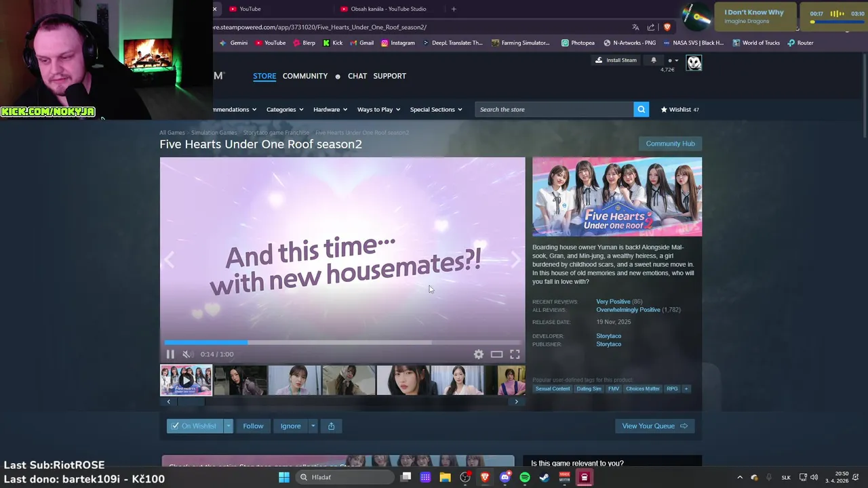Show next media with right arrow on video
The image size is (868, 488).
[516, 260]
